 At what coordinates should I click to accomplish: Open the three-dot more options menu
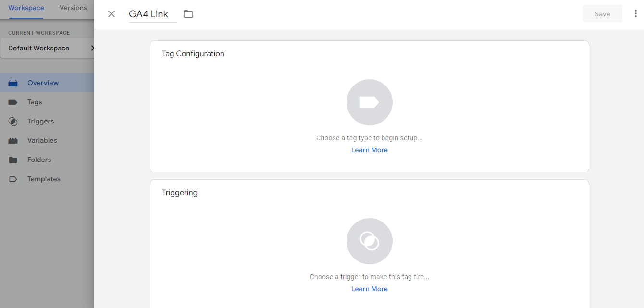pos(635,14)
